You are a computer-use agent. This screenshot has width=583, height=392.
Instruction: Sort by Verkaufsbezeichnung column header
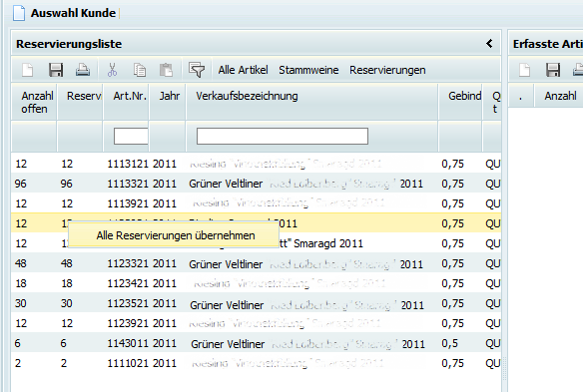pos(311,102)
